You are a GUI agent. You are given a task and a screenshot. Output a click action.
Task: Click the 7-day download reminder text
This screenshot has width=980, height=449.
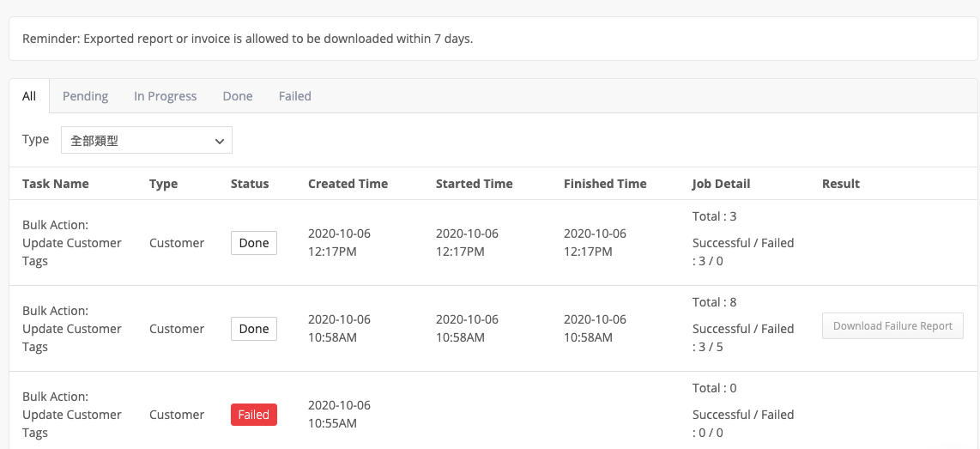tap(247, 39)
